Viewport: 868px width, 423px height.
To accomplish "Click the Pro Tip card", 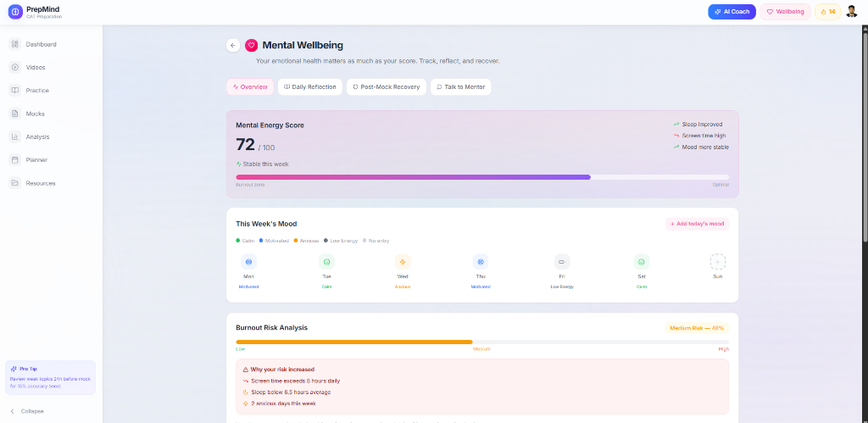I will coord(50,377).
